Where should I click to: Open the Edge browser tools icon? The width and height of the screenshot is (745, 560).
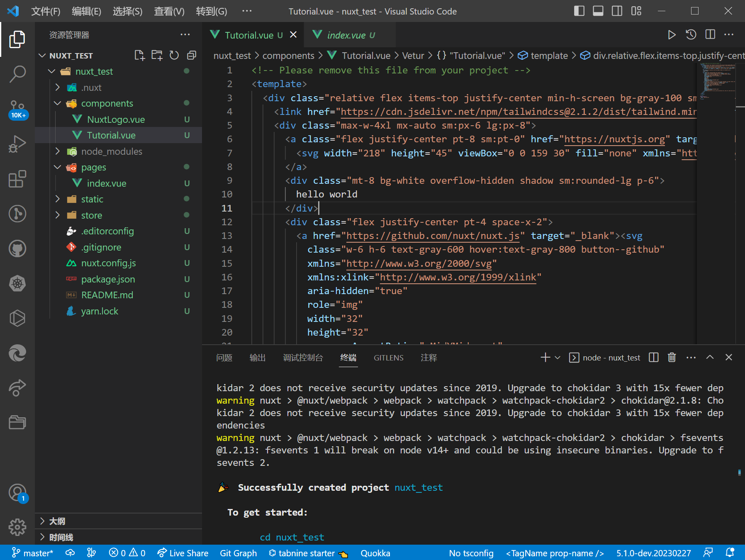coord(17,353)
